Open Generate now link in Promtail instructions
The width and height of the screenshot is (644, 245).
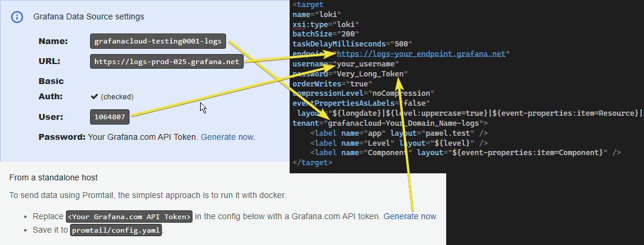click(410, 216)
